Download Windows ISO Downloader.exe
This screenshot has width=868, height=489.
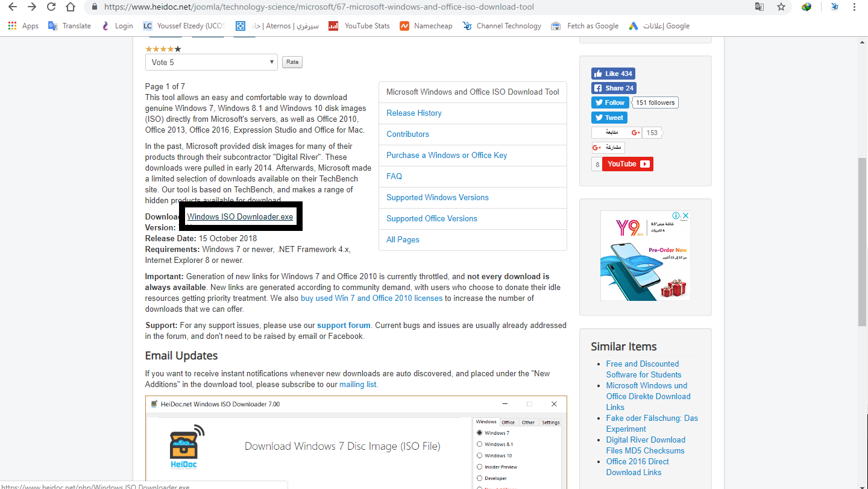(240, 216)
